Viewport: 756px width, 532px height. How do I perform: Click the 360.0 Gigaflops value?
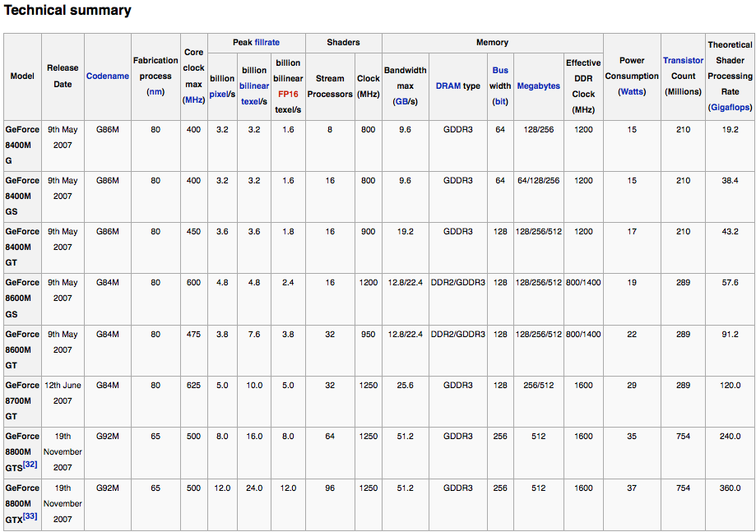[730, 488]
